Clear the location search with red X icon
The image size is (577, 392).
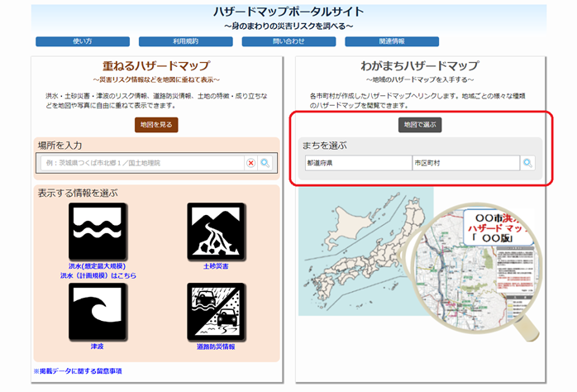(251, 163)
